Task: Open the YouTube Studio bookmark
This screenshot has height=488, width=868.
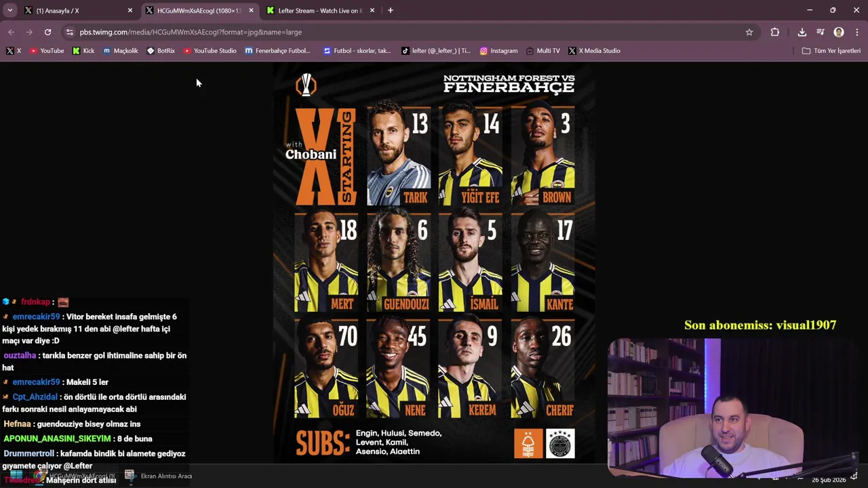Action: (x=210, y=51)
